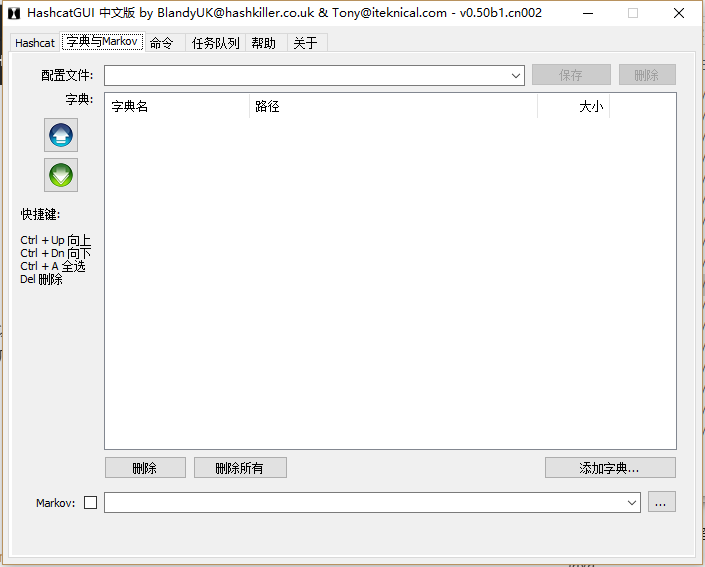This screenshot has height=567, width=705.
Task: Click the HashcatGUI title bar app icon
Action: [14, 13]
